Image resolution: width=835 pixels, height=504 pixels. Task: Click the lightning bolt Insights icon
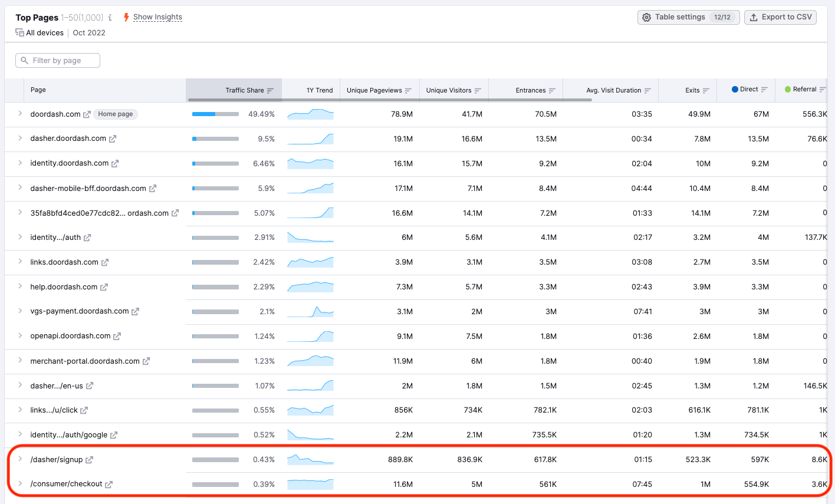point(126,17)
